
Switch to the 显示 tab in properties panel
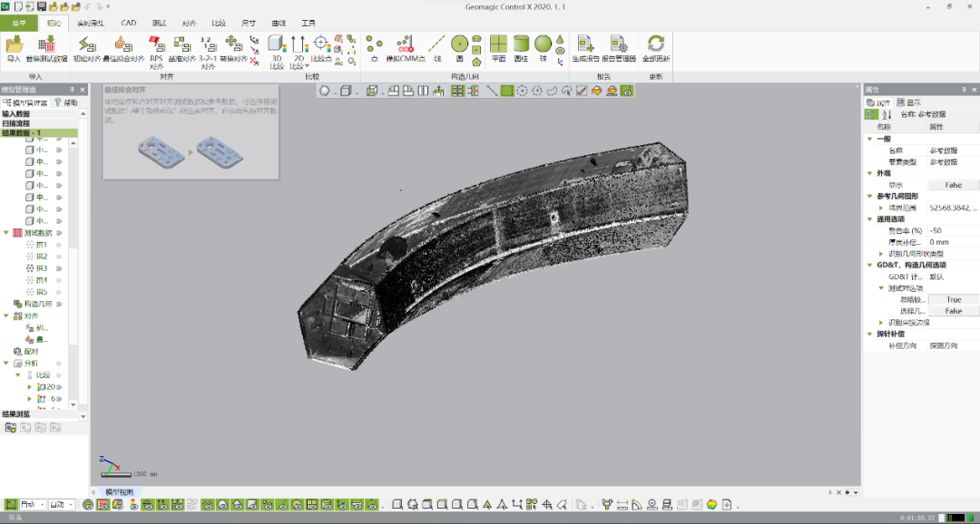(x=908, y=102)
